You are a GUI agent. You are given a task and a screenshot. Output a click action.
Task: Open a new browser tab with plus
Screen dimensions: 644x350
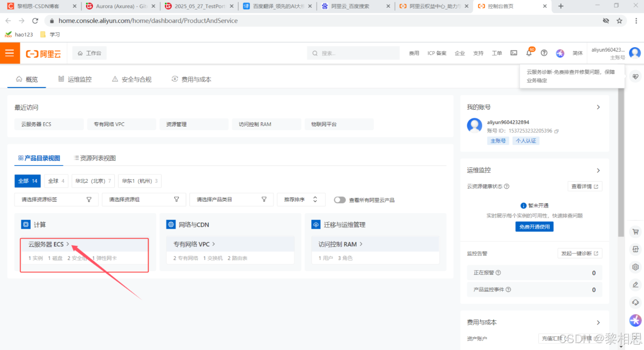tap(561, 6)
